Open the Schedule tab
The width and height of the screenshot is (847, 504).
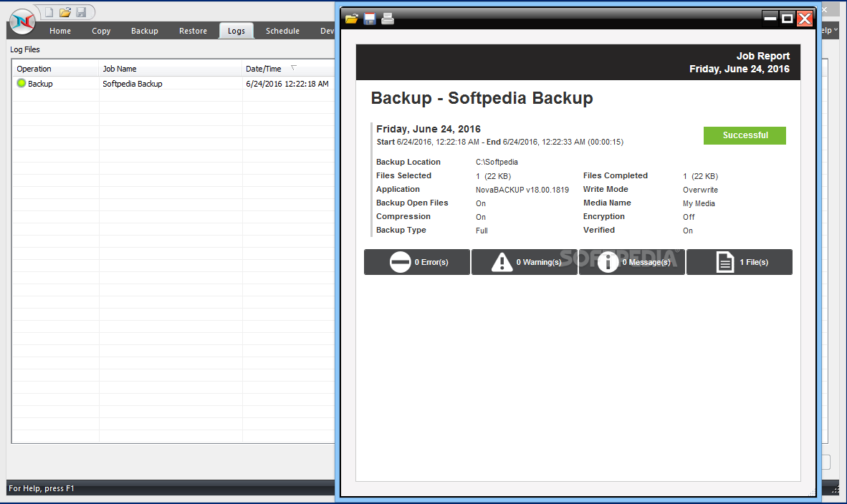(x=282, y=31)
